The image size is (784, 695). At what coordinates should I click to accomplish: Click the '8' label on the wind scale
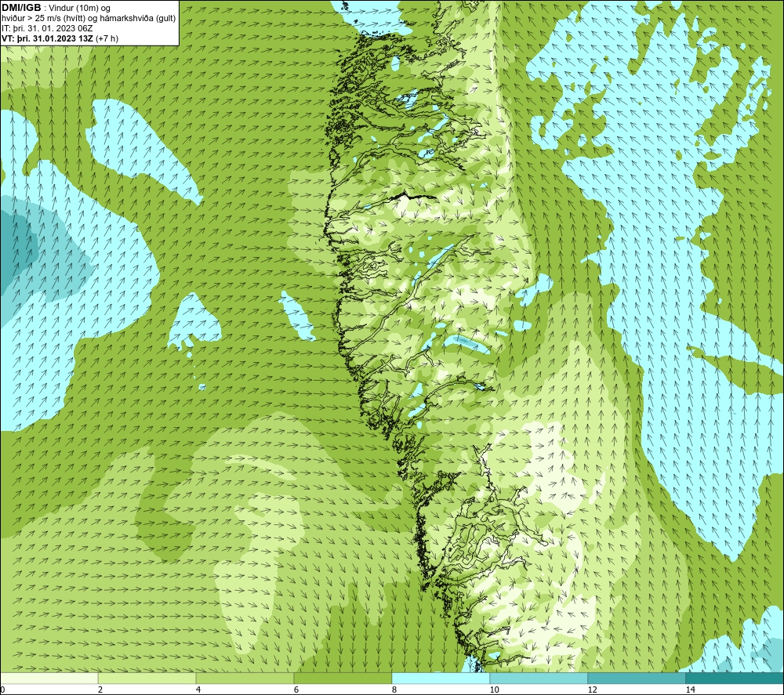[x=394, y=690]
